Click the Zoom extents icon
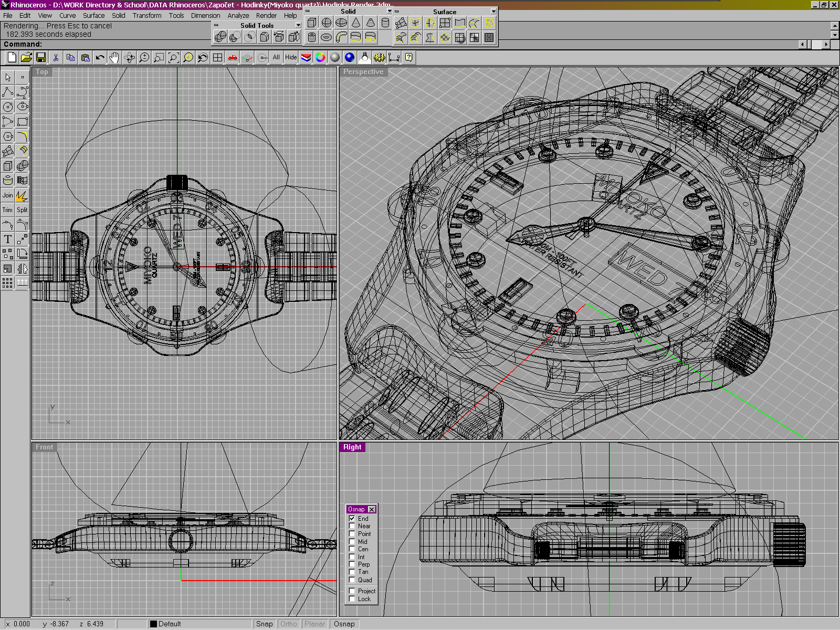840x630 pixels. [x=173, y=57]
